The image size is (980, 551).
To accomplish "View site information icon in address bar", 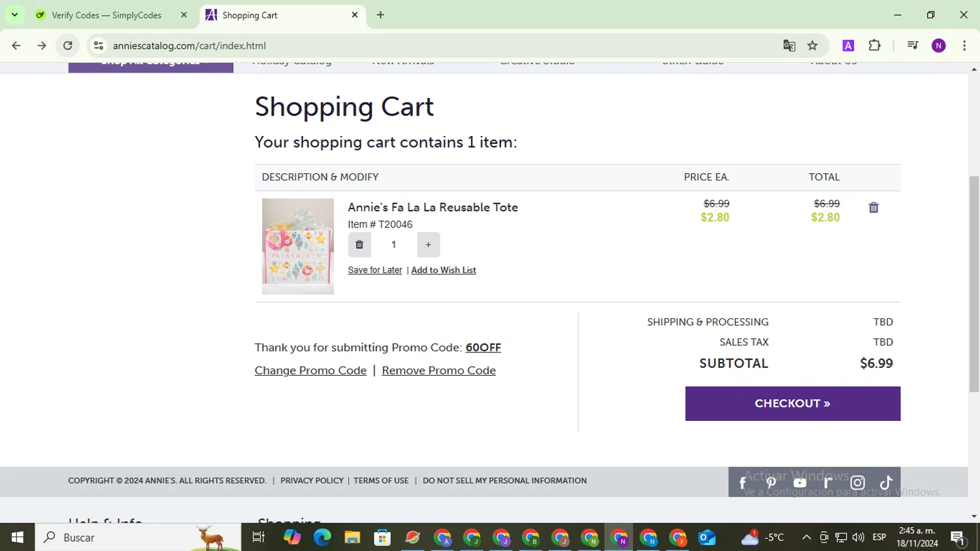I will (x=99, y=46).
